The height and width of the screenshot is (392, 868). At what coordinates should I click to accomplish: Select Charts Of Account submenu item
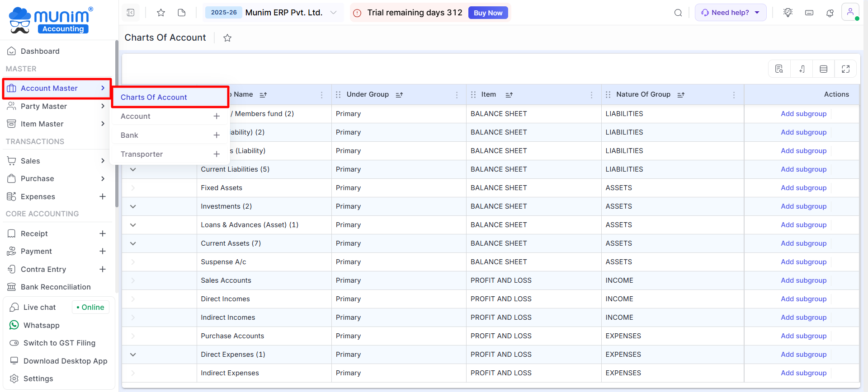(154, 97)
